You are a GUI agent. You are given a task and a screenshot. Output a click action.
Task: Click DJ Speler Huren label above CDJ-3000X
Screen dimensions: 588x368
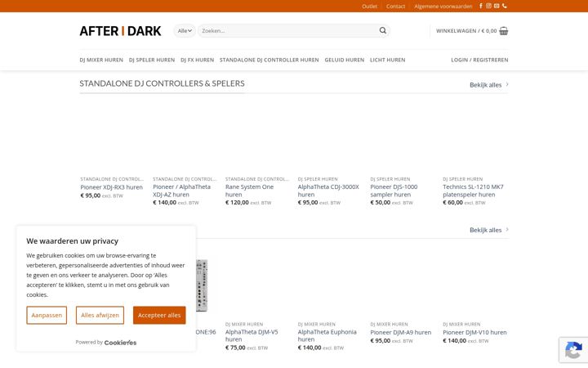pyautogui.click(x=318, y=179)
